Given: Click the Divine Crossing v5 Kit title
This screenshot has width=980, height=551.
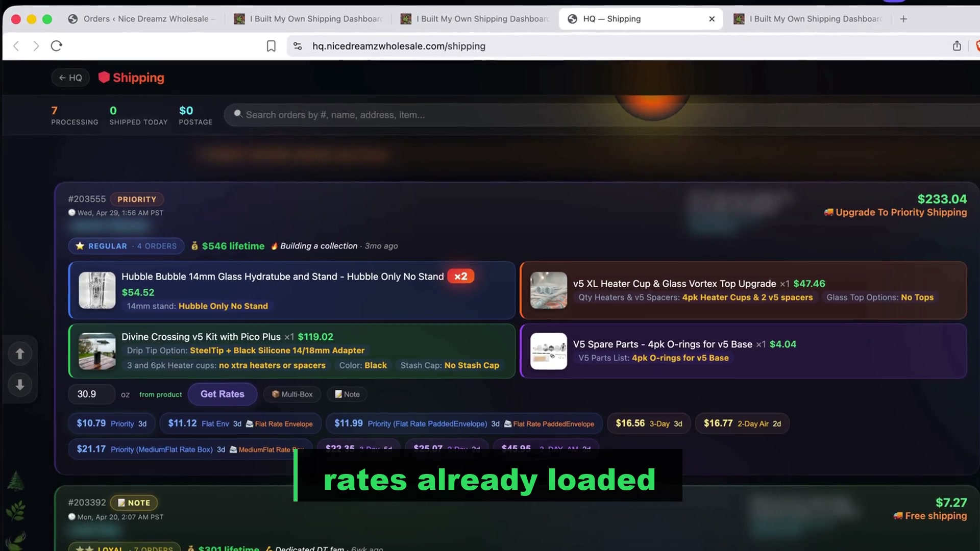Looking at the screenshot, I should coord(201,337).
